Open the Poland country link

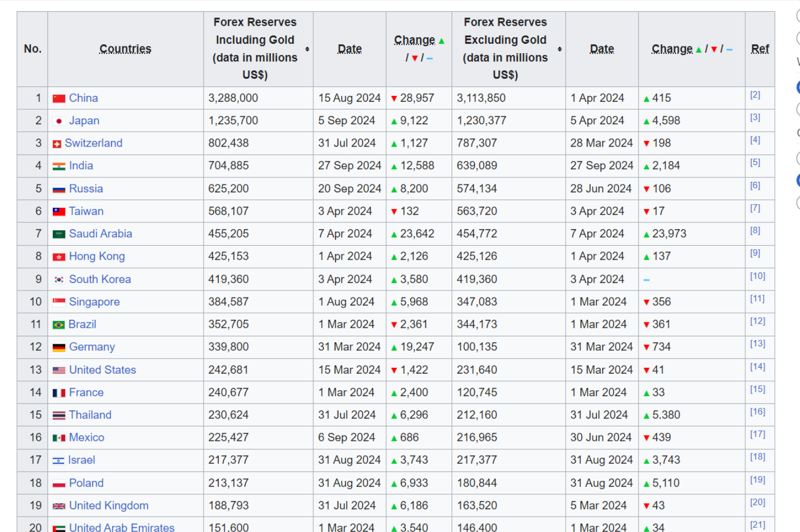(86, 483)
